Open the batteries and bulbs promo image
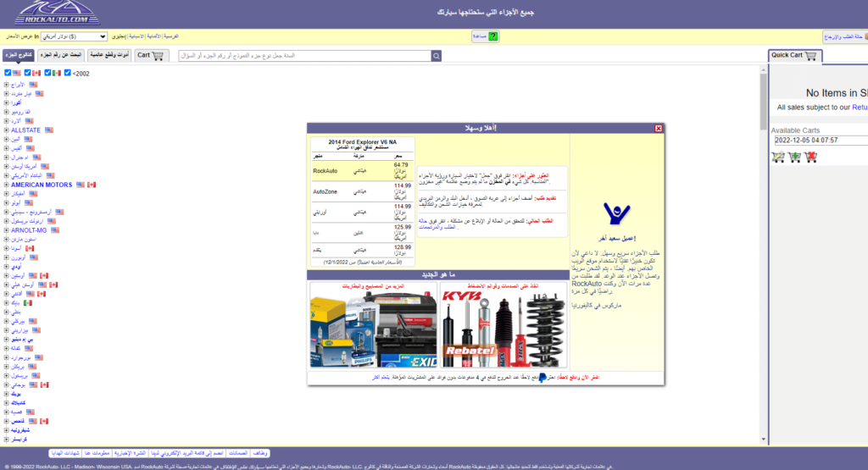 pos(373,325)
